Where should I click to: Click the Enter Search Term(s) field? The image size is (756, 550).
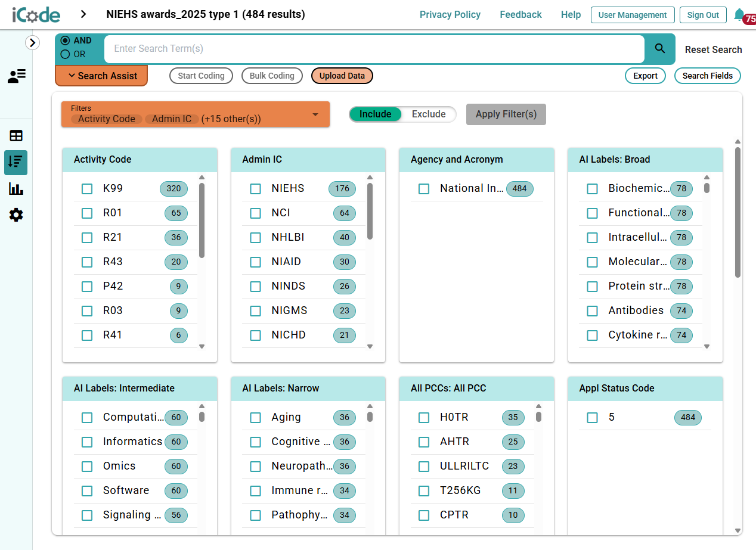tap(374, 49)
